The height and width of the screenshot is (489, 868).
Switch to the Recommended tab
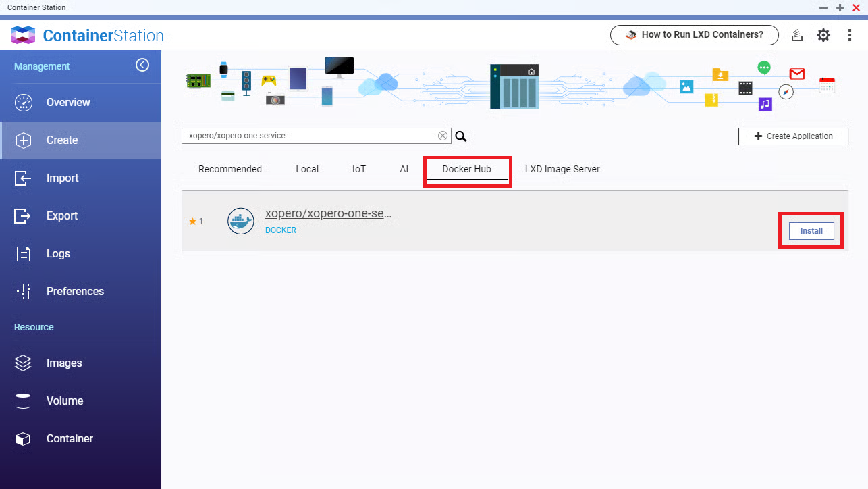tap(230, 169)
